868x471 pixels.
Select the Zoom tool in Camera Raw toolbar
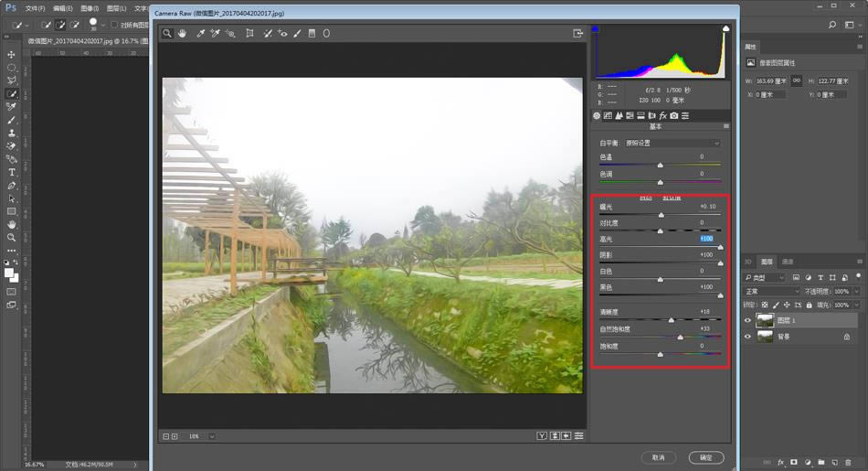coord(167,34)
